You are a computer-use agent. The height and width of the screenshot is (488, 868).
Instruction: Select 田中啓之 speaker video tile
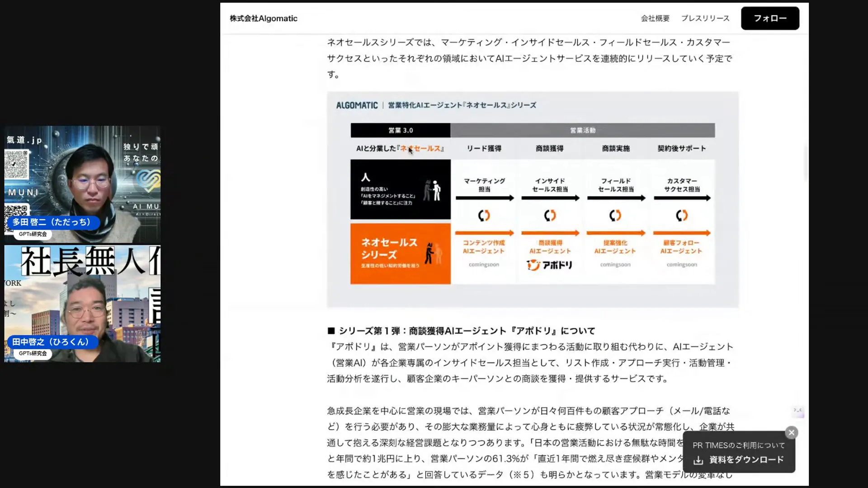point(82,304)
